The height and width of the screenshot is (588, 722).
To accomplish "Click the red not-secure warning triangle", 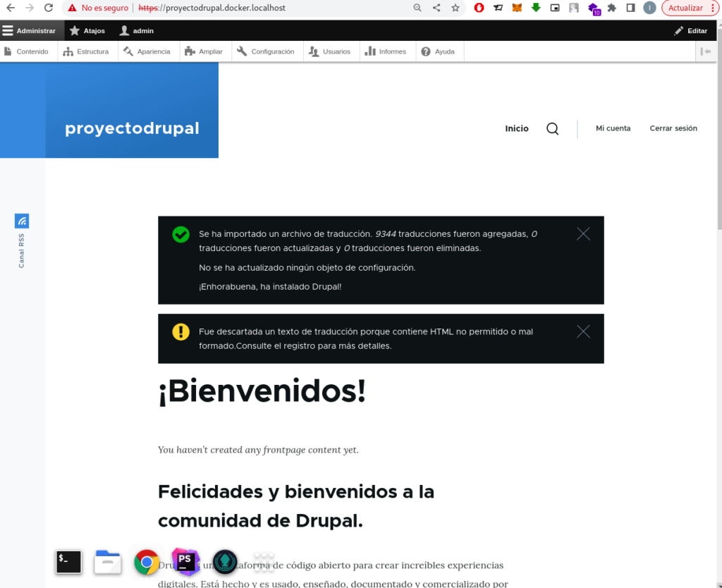I will pyautogui.click(x=73, y=8).
